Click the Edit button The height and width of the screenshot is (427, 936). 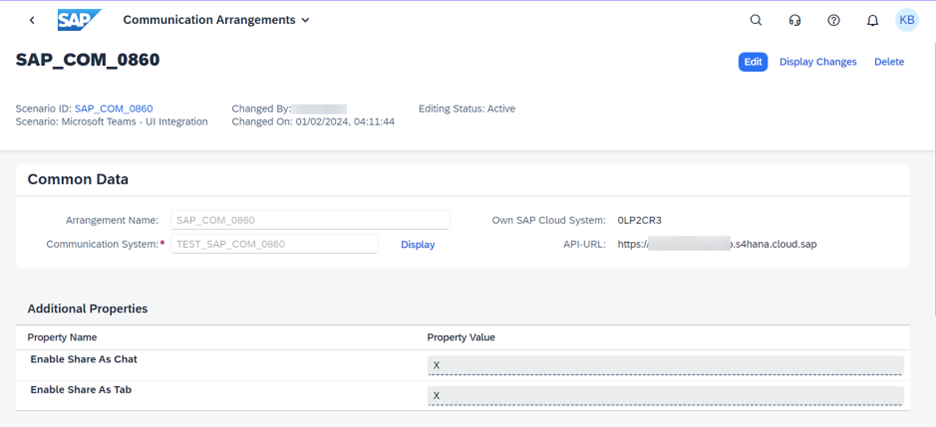(x=753, y=62)
